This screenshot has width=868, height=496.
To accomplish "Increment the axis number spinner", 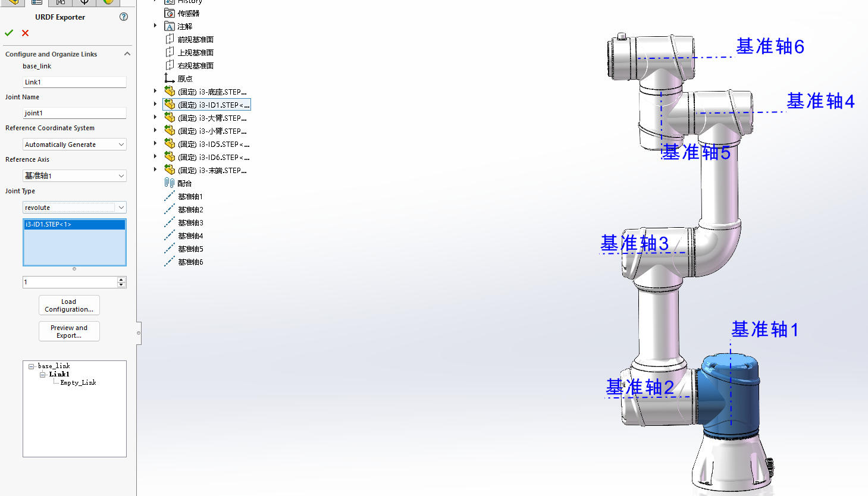I will 122,279.
